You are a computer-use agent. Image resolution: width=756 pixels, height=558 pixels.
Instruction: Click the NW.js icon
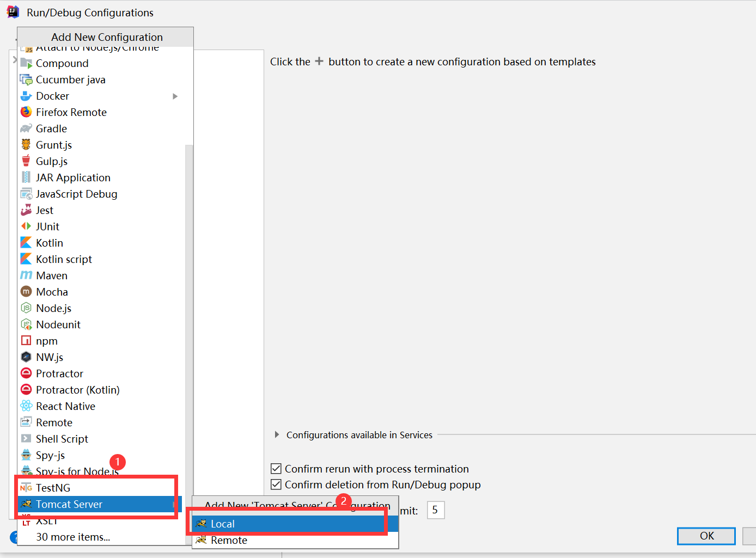click(26, 357)
